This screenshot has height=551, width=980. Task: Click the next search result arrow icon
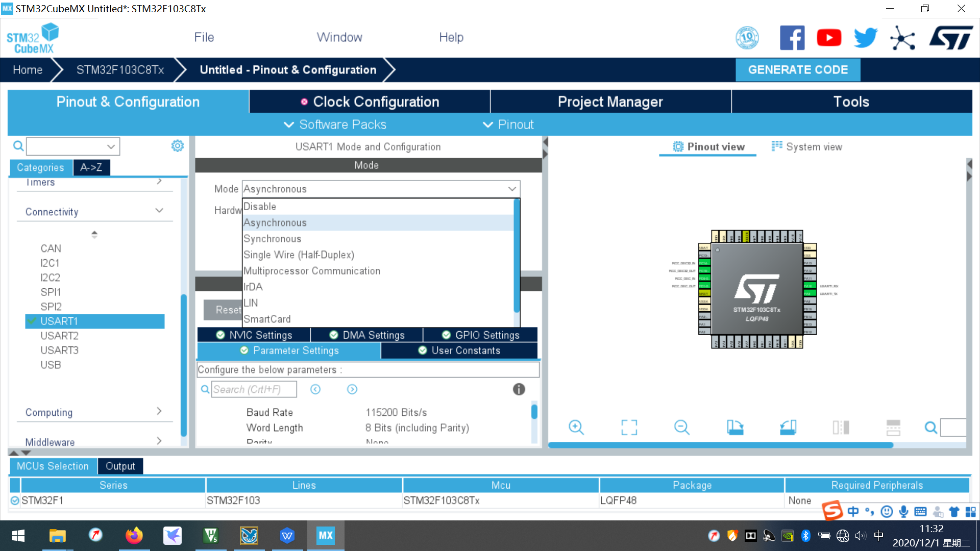352,389
